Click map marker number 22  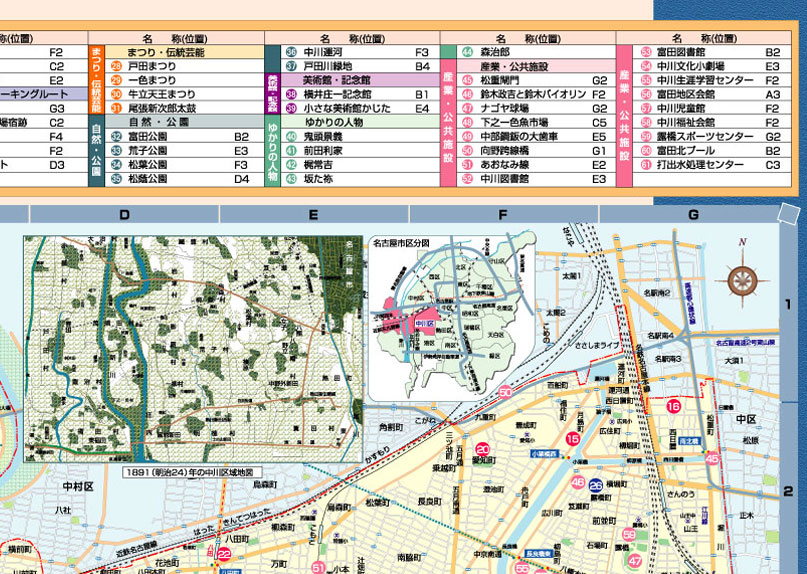point(224,553)
